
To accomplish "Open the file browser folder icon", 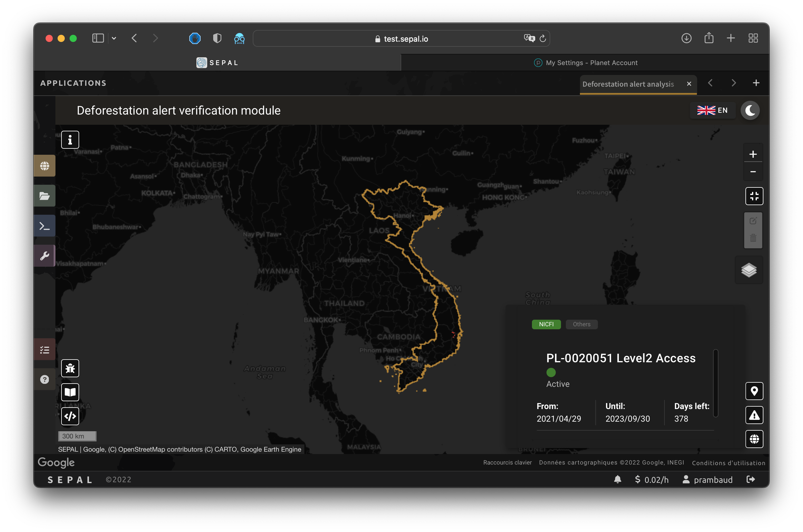I will 45,196.
